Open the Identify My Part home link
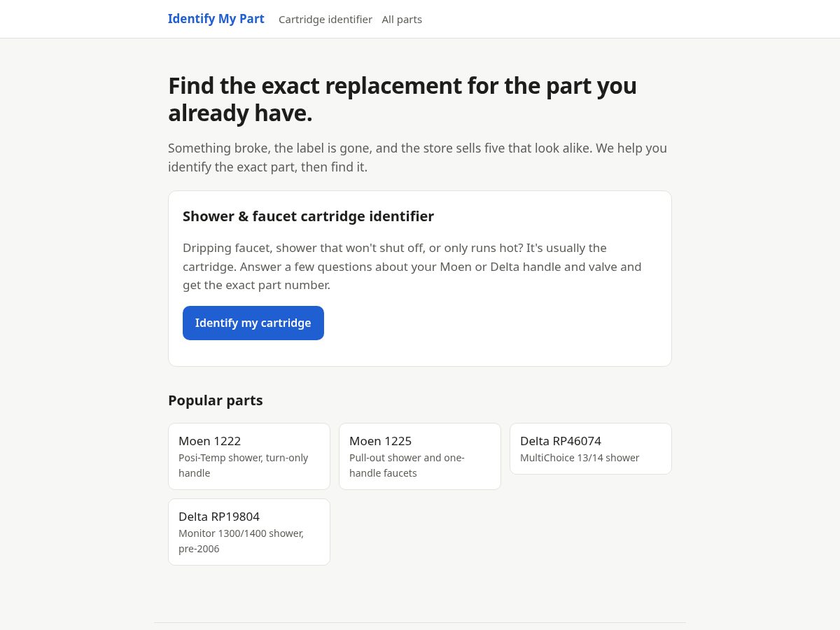Image resolution: width=840 pixels, height=630 pixels. click(216, 19)
